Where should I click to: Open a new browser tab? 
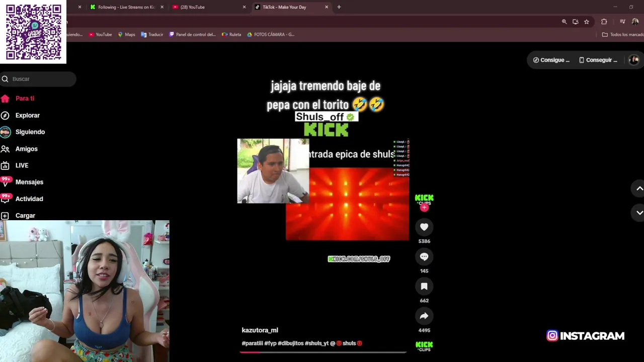pyautogui.click(x=339, y=7)
